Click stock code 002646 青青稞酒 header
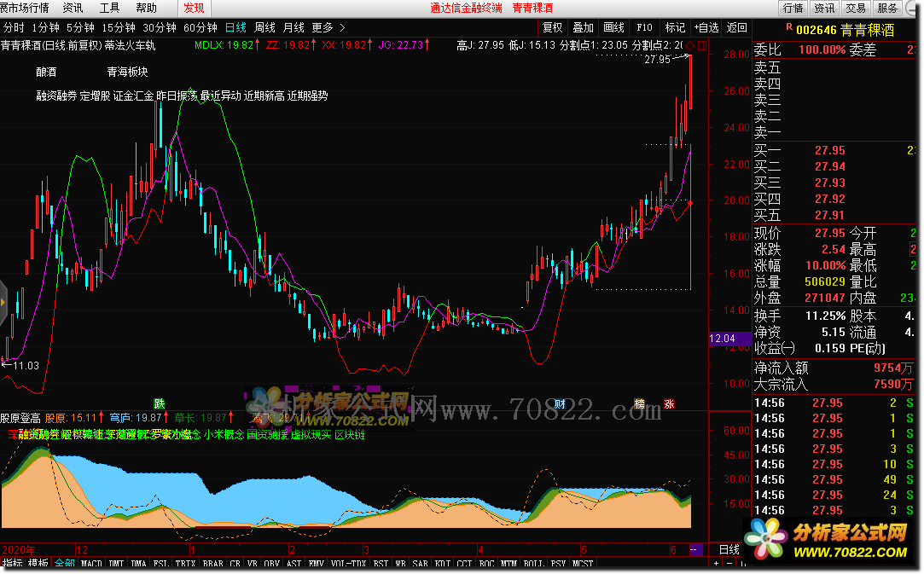The height and width of the screenshot is (574, 924). (845, 30)
